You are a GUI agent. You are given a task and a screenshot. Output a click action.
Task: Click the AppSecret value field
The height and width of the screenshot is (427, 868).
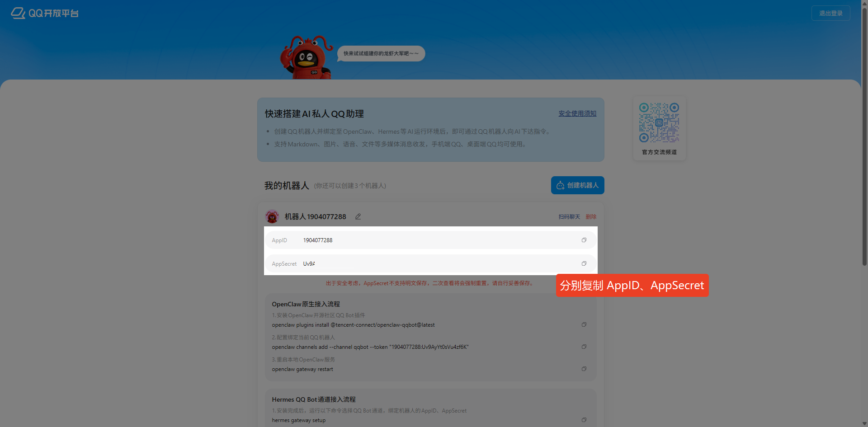pos(430,263)
